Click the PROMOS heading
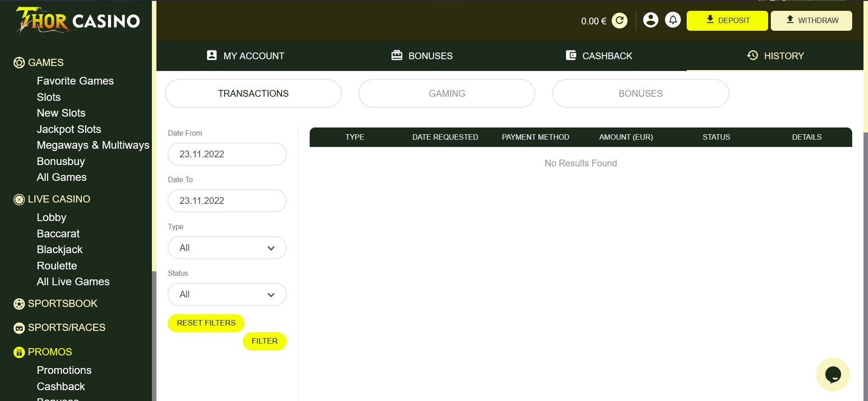The height and width of the screenshot is (401, 868). point(50,352)
